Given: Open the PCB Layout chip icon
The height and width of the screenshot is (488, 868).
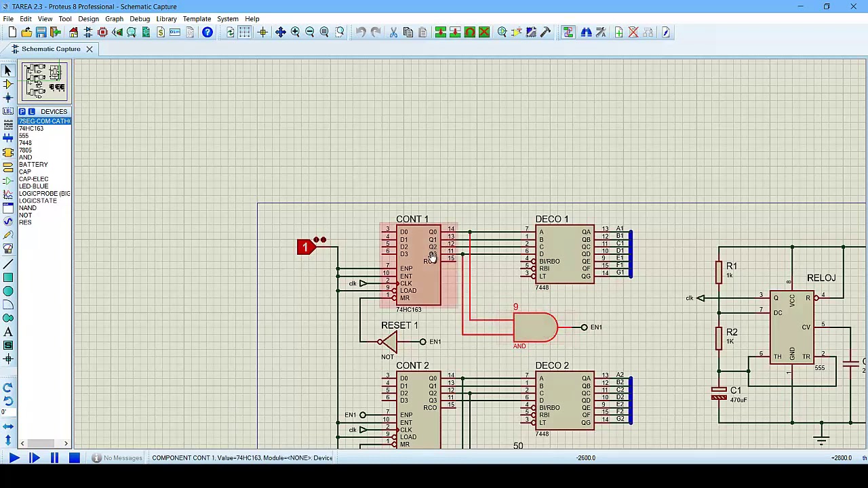Looking at the screenshot, I should coord(102,32).
